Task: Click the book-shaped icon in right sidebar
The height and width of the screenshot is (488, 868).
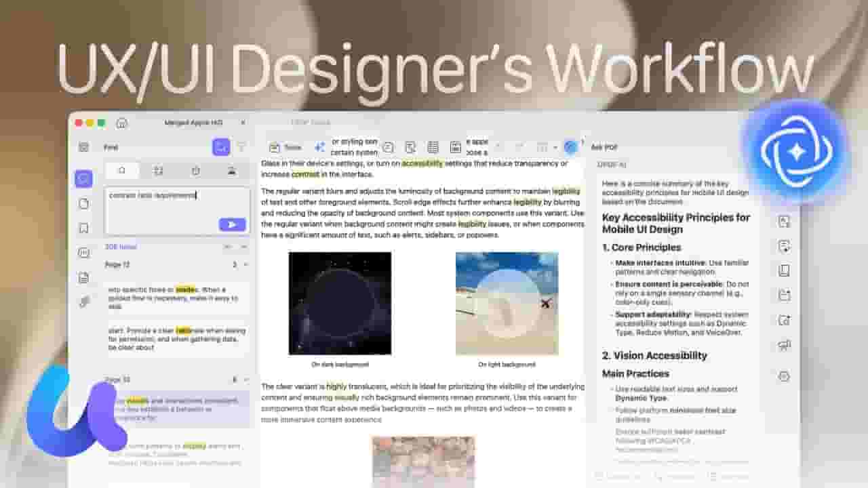Action: point(785,270)
